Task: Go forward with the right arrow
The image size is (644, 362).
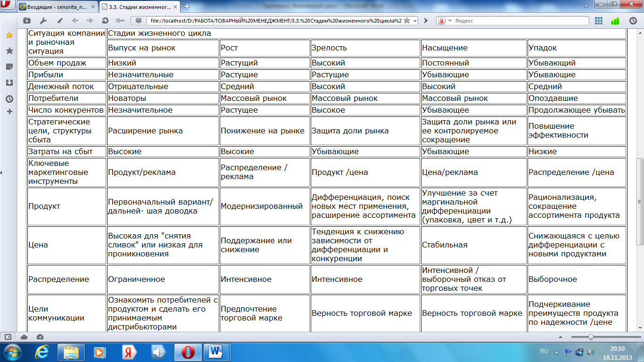Action: tap(90, 21)
